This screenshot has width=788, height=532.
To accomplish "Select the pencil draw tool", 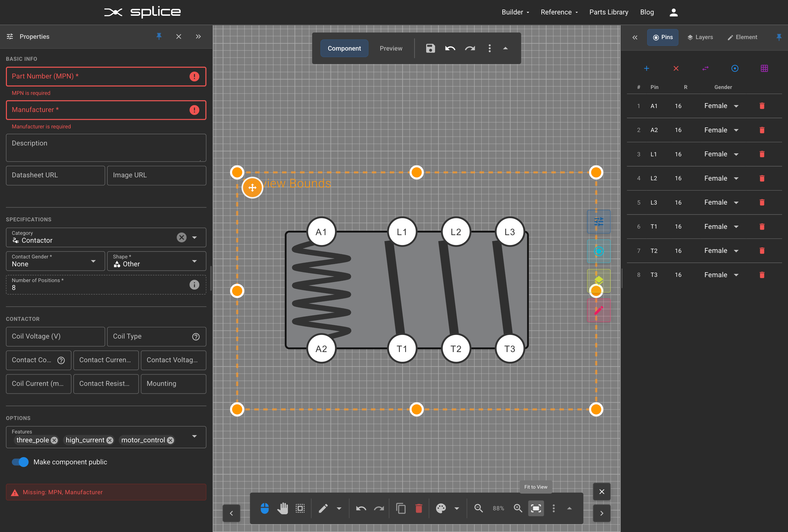I will pyautogui.click(x=323, y=508).
